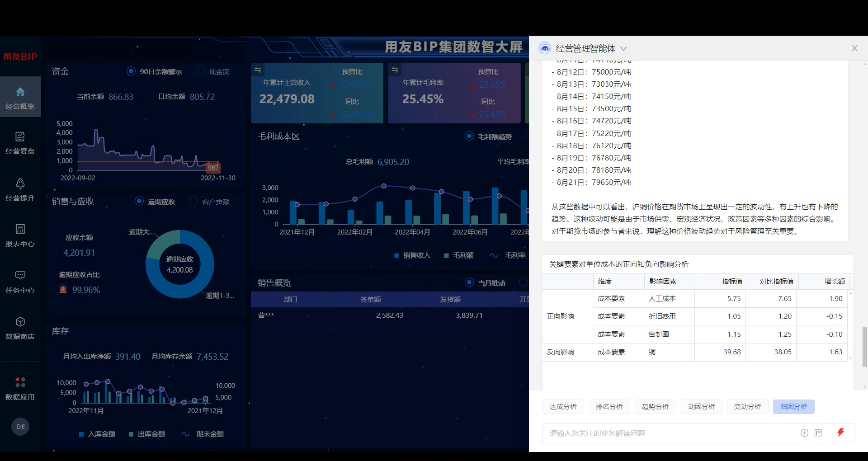The width and height of the screenshot is (868, 461).
Task: Toggle the 年累计主营收入 card flip icon
Action: click(258, 70)
